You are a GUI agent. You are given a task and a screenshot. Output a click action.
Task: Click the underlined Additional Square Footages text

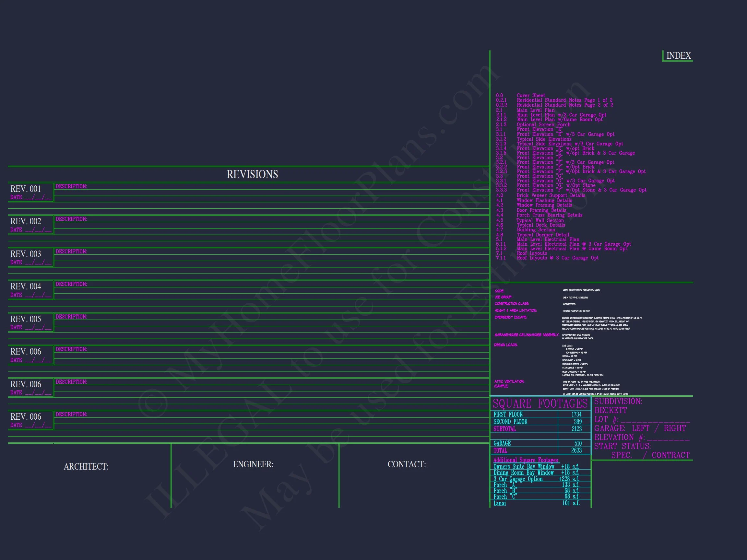point(526,460)
